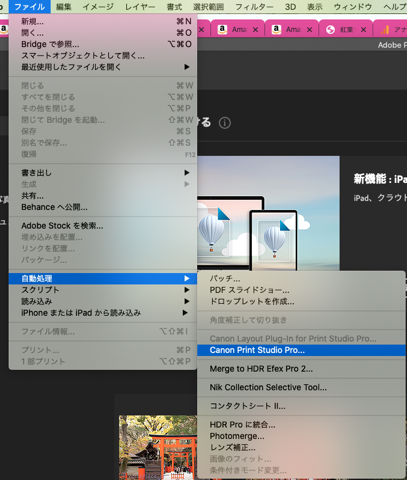Open the フィルター menu
The height and width of the screenshot is (480, 407).
(x=254, y=7)
